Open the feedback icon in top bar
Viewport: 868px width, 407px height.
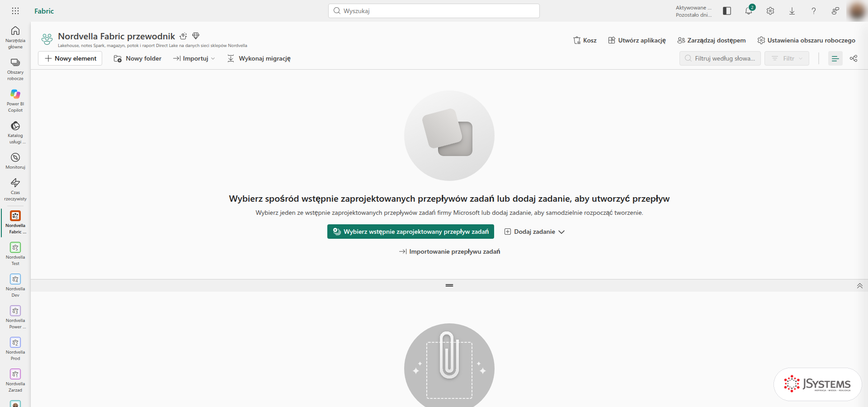coord(835,11)
